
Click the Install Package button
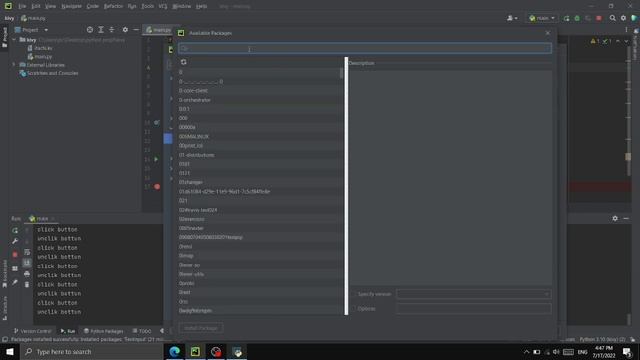point(201,328)
